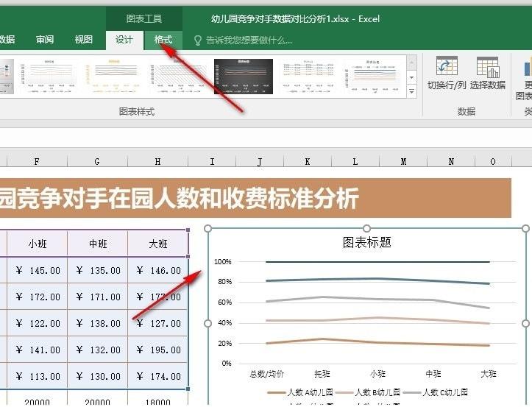This screenshot has height=407, width=532.
Task: Click the lightbulb Tell Me icon
Action: (x=197, y=40)
